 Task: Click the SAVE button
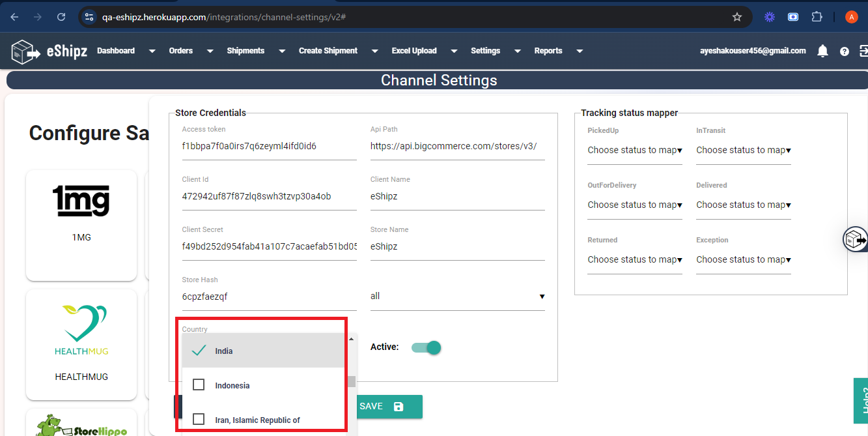click(389, 407)
